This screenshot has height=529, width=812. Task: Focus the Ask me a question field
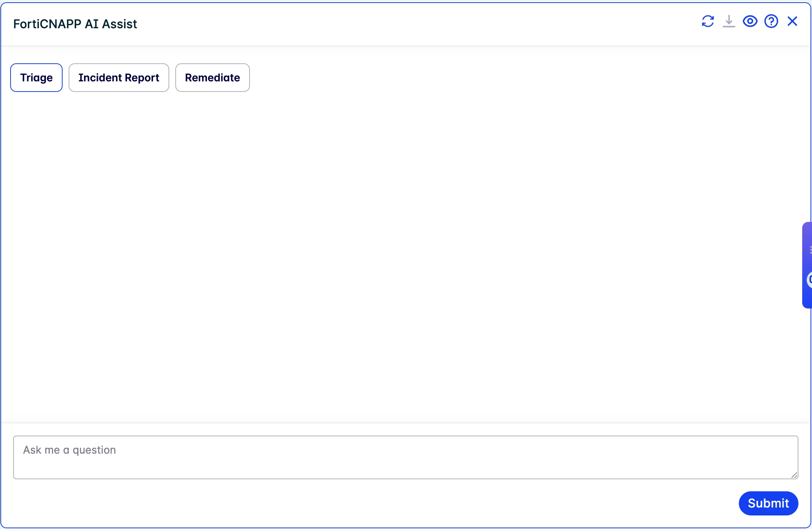406,457
